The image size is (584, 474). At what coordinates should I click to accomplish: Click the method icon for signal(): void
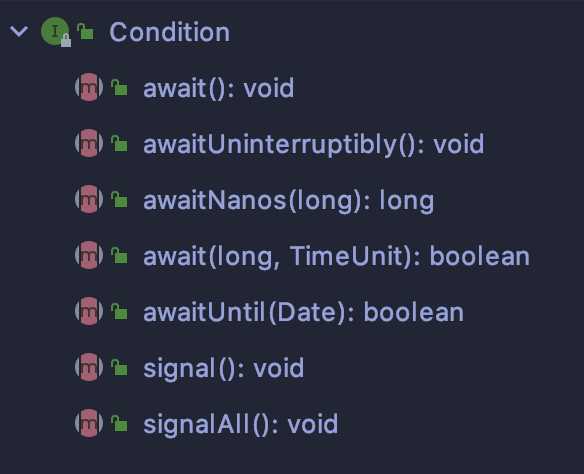click(89, 368)
